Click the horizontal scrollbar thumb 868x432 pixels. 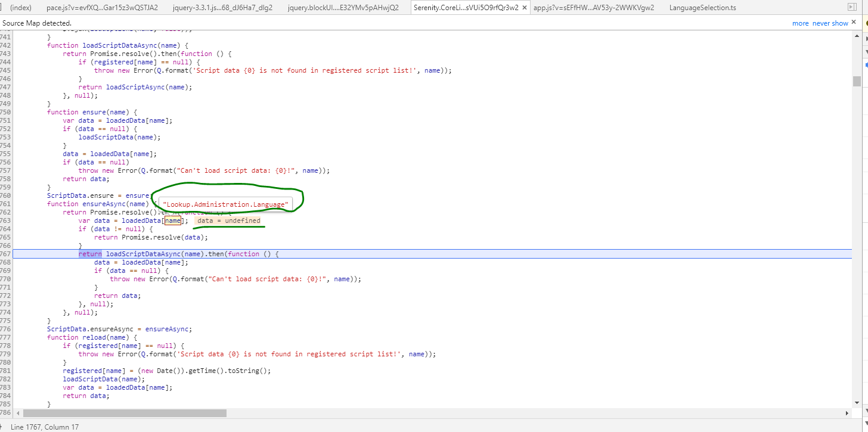point(125,413)
